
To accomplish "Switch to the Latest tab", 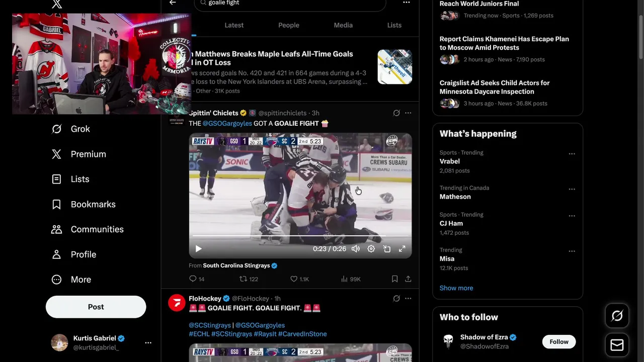I will pyautogui.click(x=234, y=25).
